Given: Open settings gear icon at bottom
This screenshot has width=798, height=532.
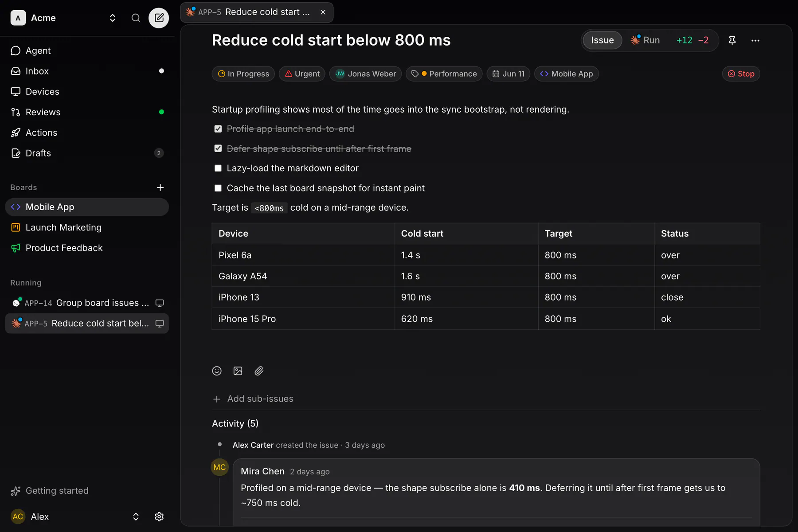Looking at the screenshot, I should tap(159, 516).
